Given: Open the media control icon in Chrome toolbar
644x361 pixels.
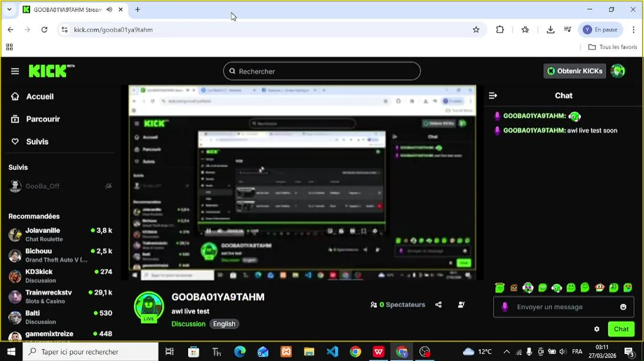Looking at the screenshot, I should pos(568,30).
